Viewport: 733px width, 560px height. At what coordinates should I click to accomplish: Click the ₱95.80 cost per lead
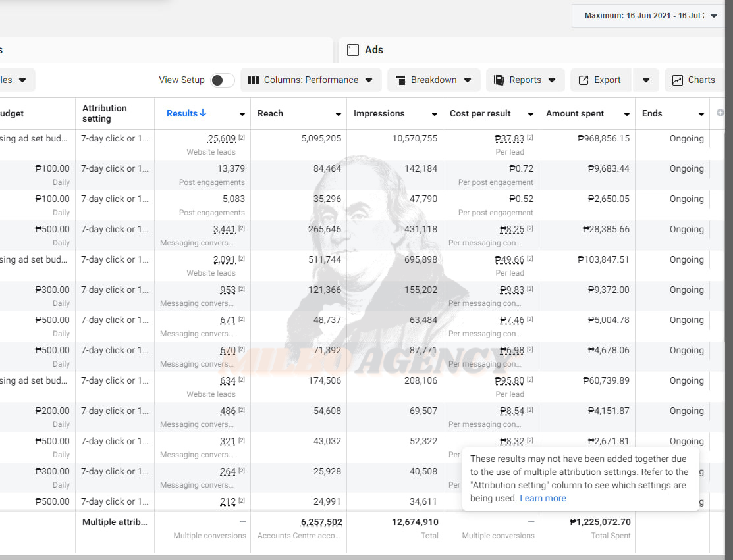tap(510, 380)
